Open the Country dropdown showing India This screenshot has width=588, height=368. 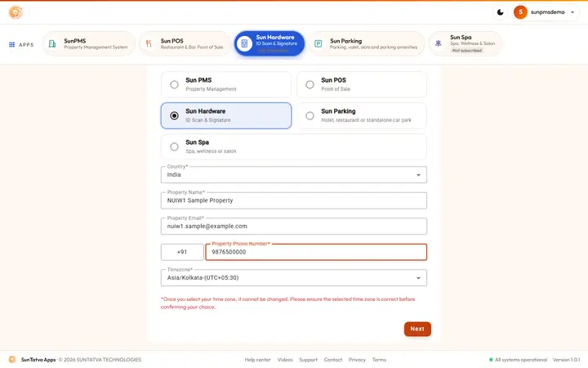pos(294,175)
